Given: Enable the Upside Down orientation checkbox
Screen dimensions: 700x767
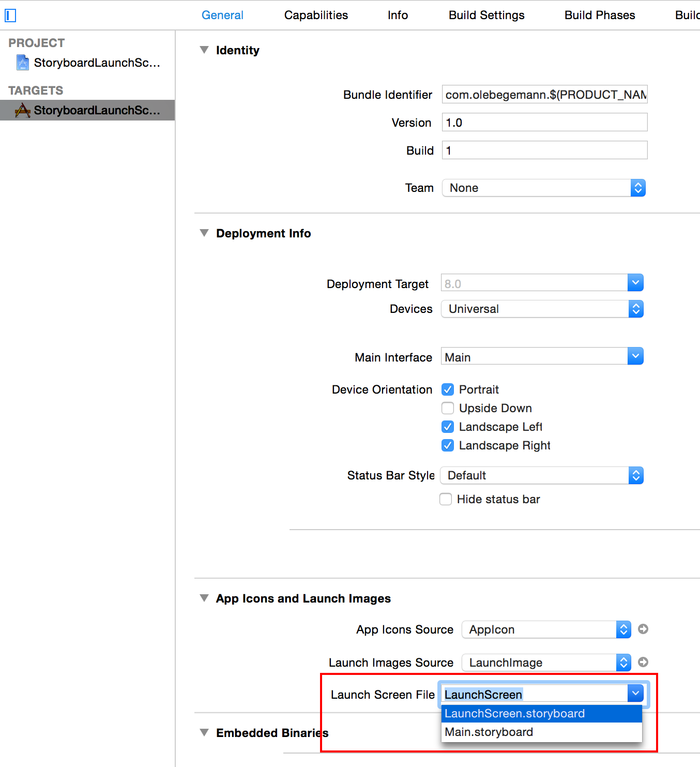Looking at the screenshot, I should 448,408.
